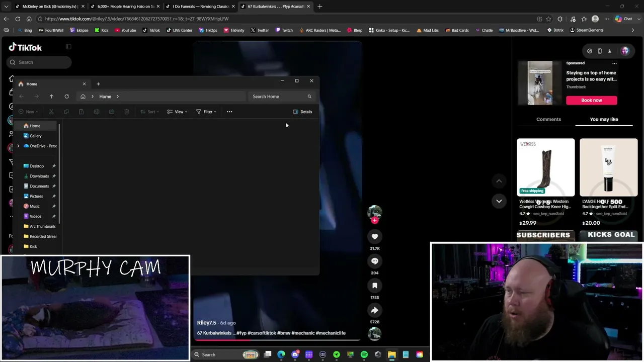
Task: Unpin Music from Quick access
Action: coord(54,206)
